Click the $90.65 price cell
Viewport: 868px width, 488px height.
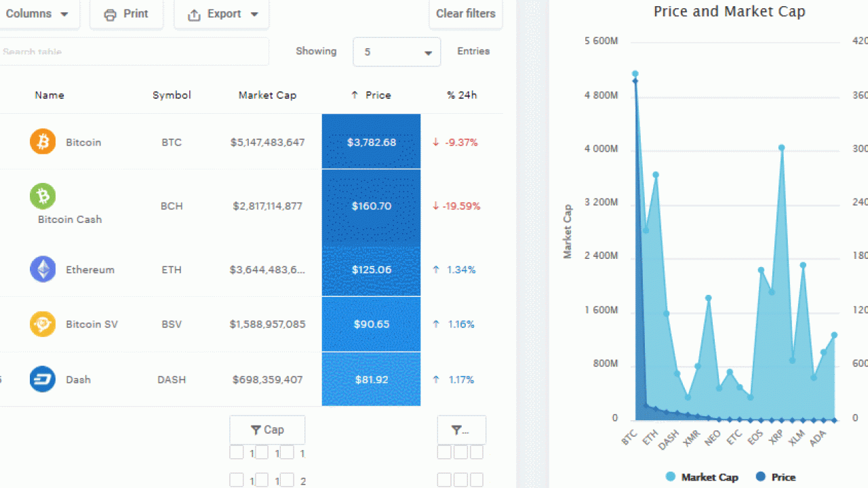click(371, 324)
